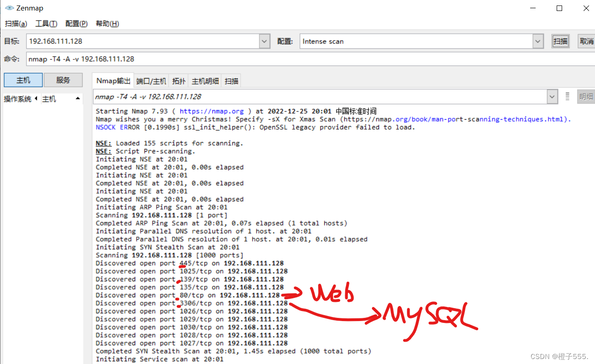This screenshot has width=595, height=364.
Task: Click the 'Discovered open port 1030/tcp' line
Action: click(192, 327)
